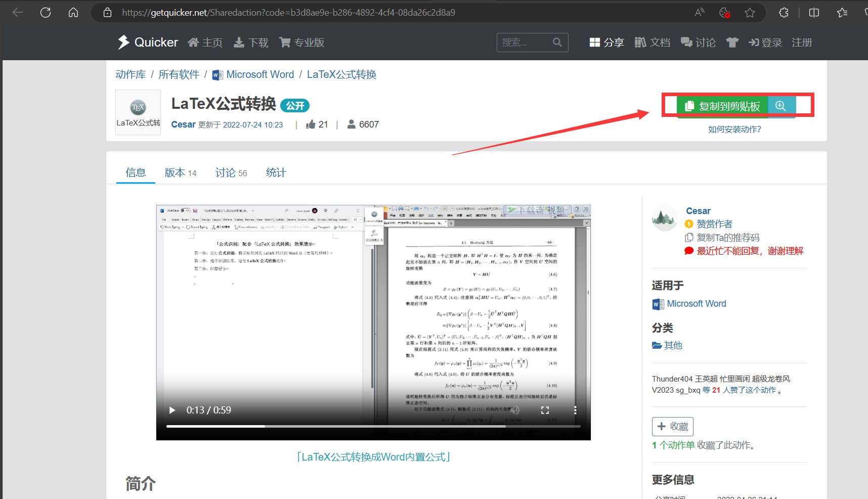Image resolution: width=868 pixels, height=499 pixels.
Task: Open the tracking prevention cookie icon
Action: [x=724, y=13]
